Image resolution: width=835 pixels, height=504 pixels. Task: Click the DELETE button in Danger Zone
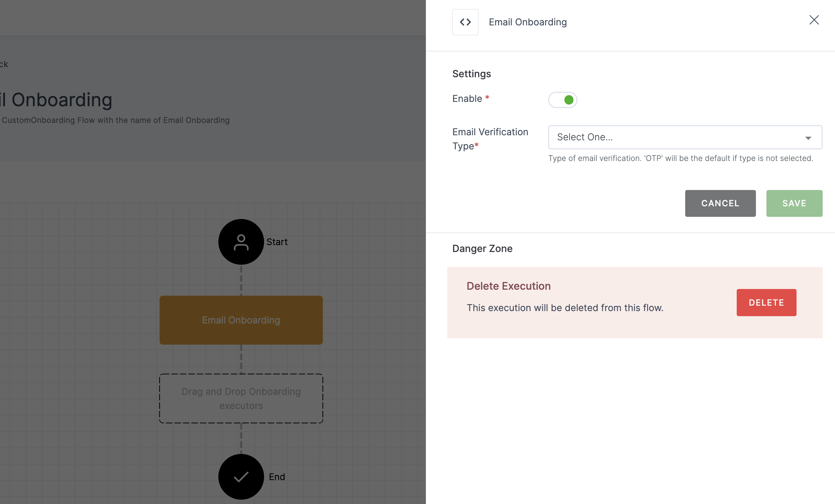[x=766, y=302]
